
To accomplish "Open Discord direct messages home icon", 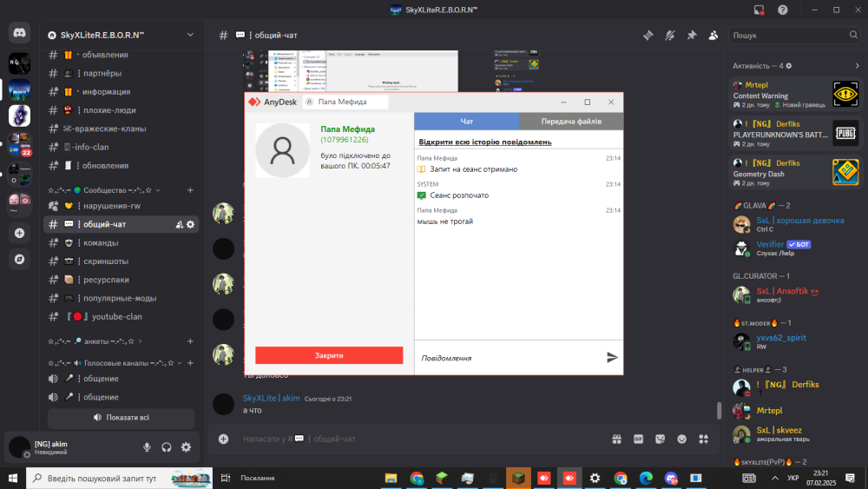I will (x=19, y=33).
